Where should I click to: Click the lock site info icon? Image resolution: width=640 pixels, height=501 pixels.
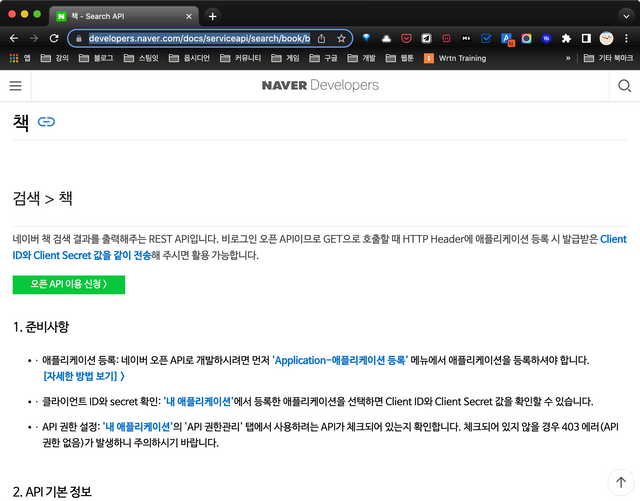79,38
